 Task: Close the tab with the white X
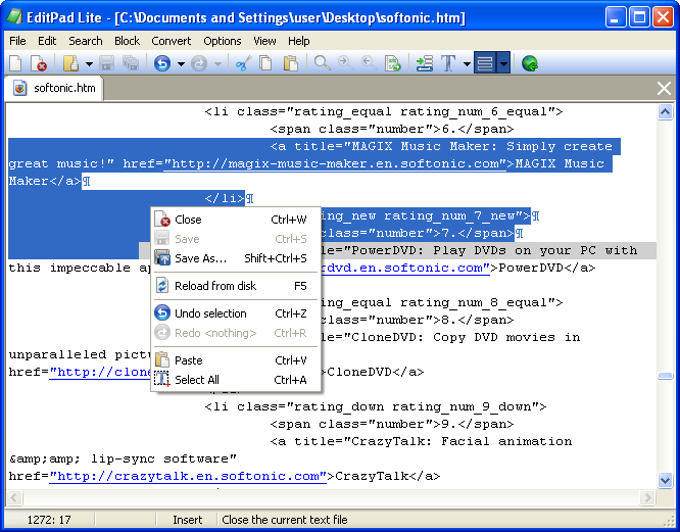[x=664, y=88]
